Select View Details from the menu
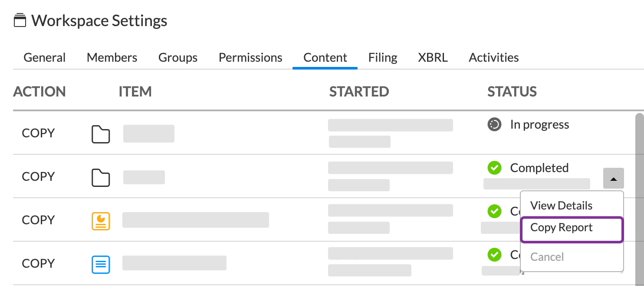644x286 pixels. pos(561,206)
